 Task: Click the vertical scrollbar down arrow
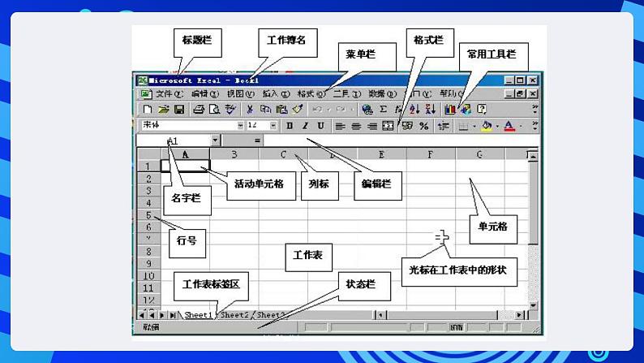(533, 305)
